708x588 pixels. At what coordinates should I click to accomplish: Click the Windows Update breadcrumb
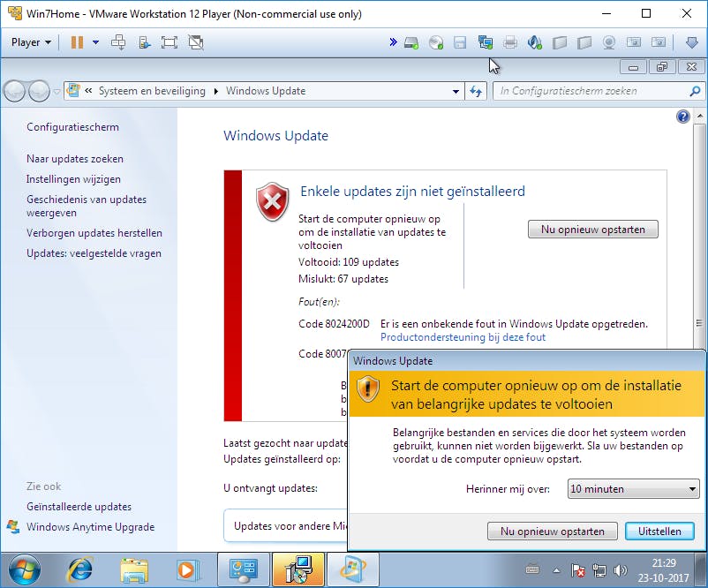tap(266, 91)
